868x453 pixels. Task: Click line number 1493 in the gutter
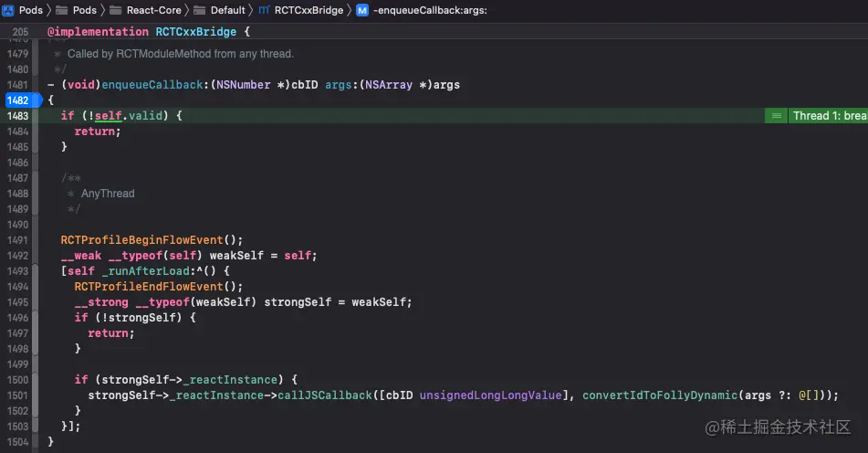click(17, 271)
